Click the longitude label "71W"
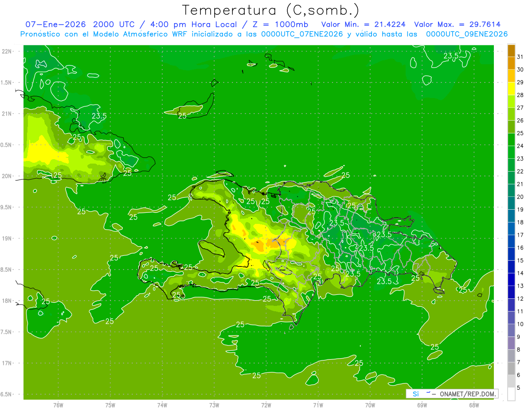Viewport: 532px width, 411px height. click(318, 405)
